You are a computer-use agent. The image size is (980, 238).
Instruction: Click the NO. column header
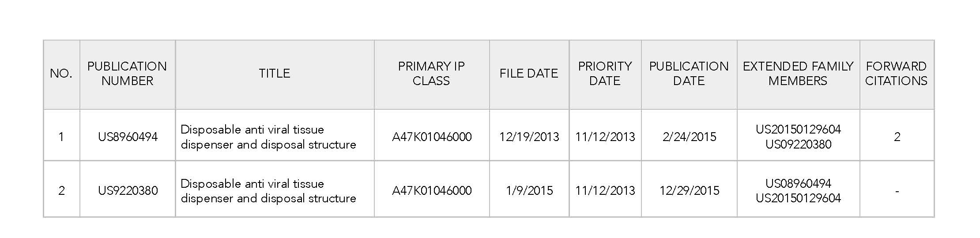pyautogui.click(x=61, y=74)
